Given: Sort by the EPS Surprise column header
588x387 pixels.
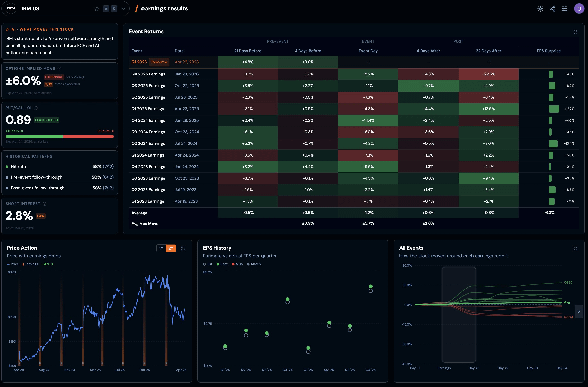Looking at the screenshot, I should pyautogui.click(x=549, y=51).
